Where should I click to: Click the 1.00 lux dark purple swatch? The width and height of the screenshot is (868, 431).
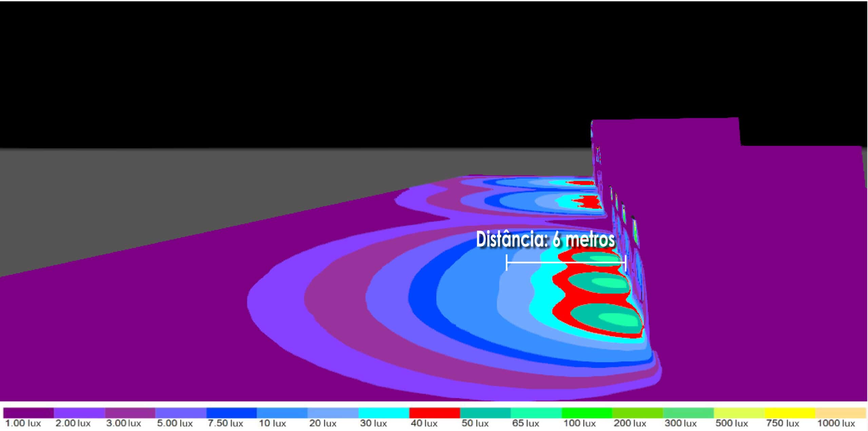click(28, 413)
